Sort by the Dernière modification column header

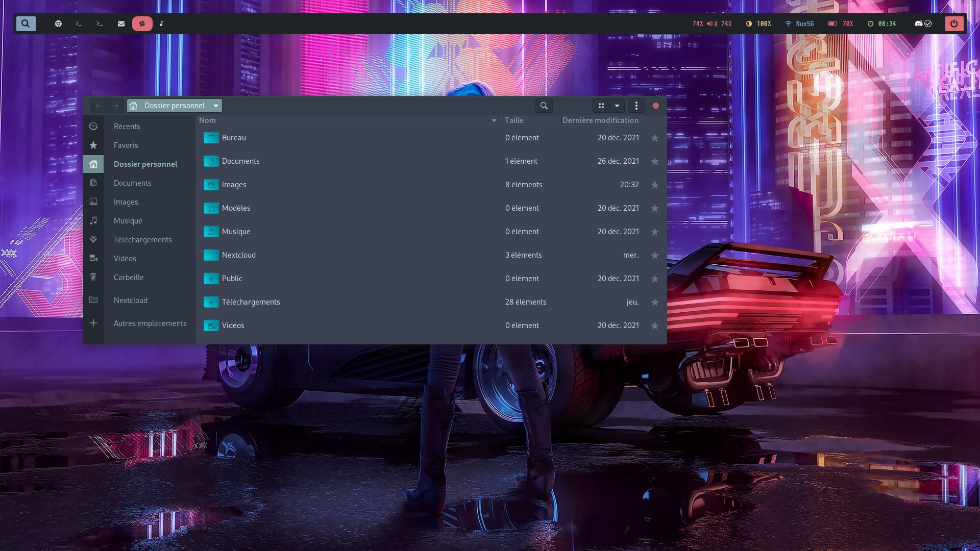[600, 120]
